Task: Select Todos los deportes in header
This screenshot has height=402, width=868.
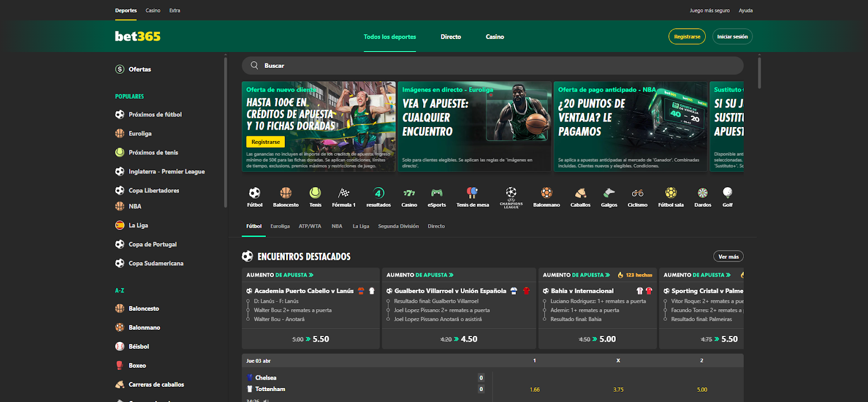Action: (x=390, y=37)
